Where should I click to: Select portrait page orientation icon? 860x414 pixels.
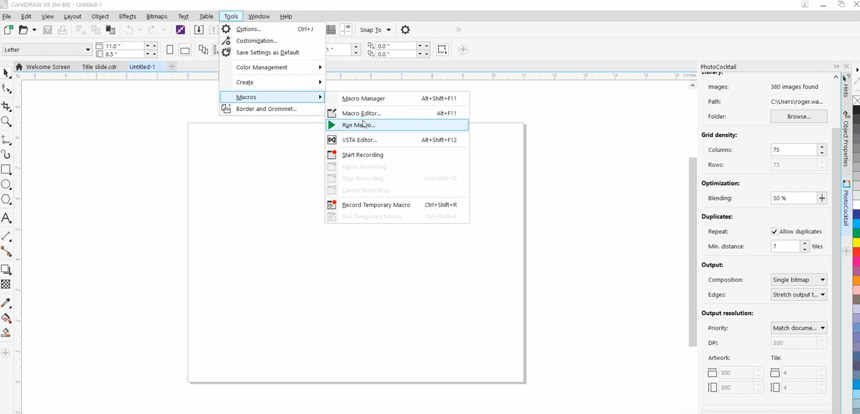coord(169,50)
